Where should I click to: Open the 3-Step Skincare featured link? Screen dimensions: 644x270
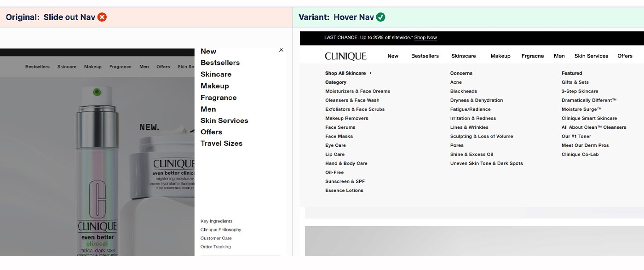coord(580,91)
